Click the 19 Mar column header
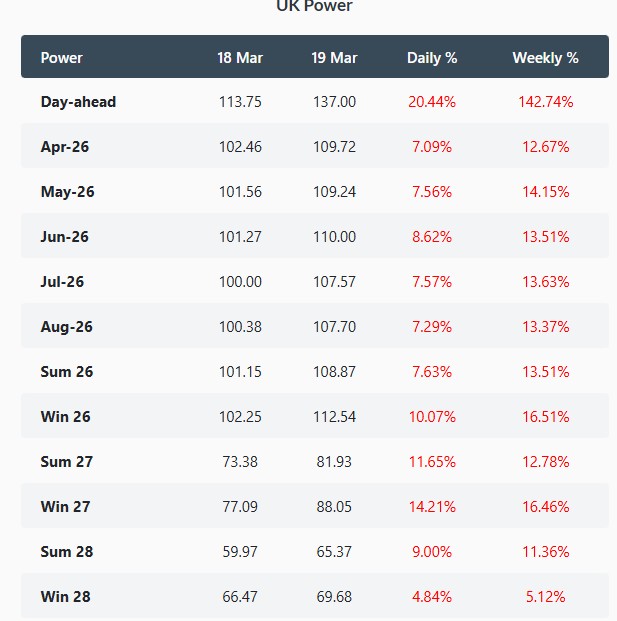The height and width of the screenshot is (621, 617). click(x=334, y=58)
